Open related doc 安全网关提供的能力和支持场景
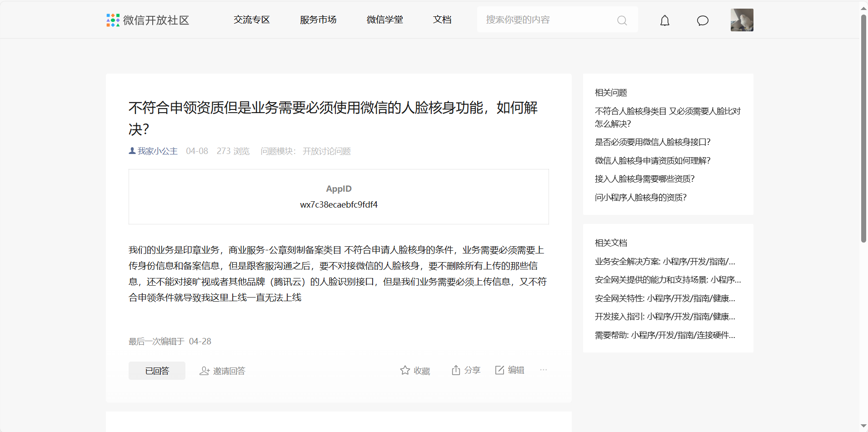The image size is (868, 432). point(668,279)
